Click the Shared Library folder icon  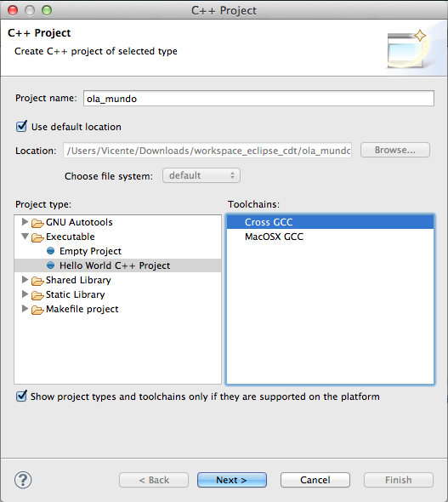pyautogui.click(x=37, y=281)
